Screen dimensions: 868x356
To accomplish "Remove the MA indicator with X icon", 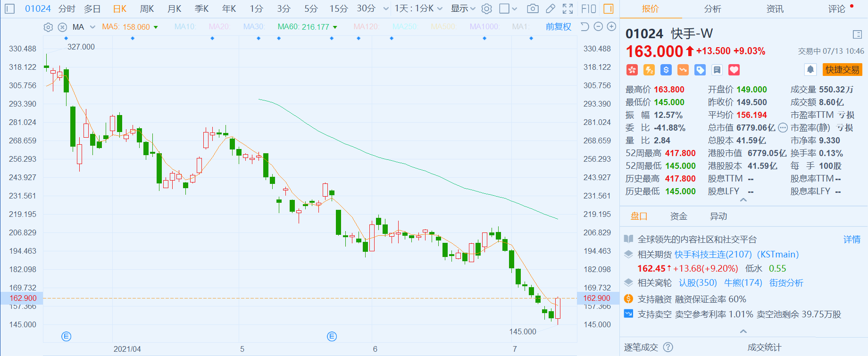I will click(62, 27).
